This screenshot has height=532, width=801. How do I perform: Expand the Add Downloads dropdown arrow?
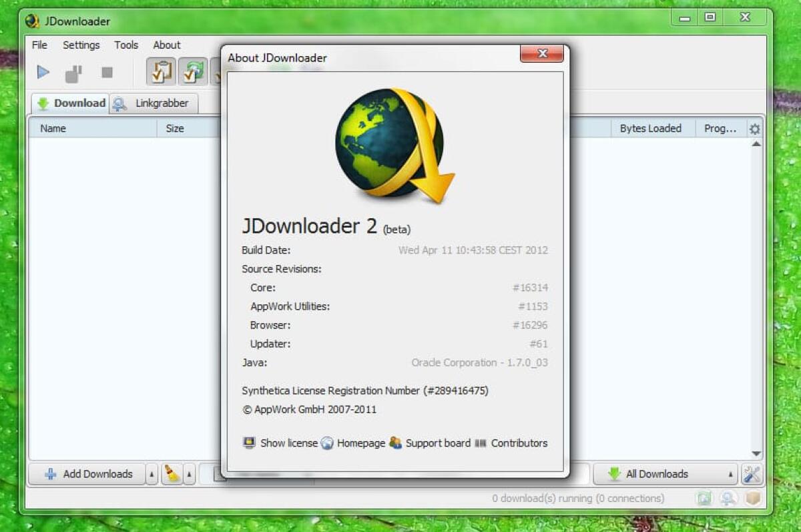150,474
